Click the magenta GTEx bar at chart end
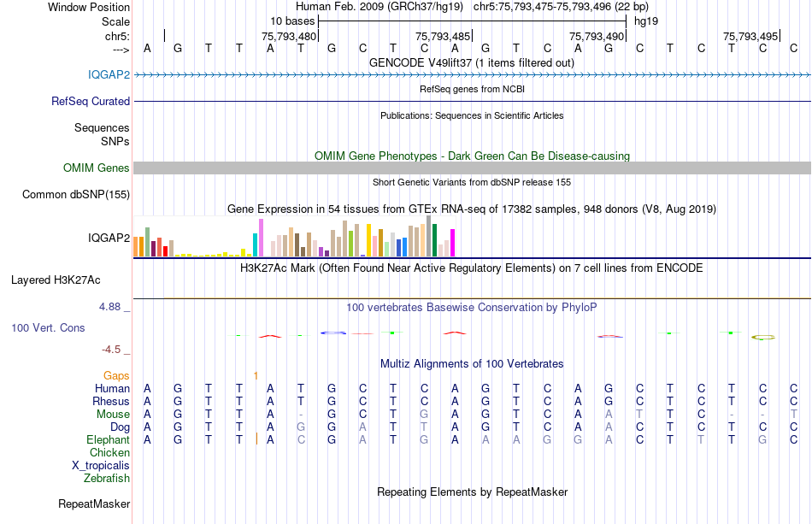 453,243
